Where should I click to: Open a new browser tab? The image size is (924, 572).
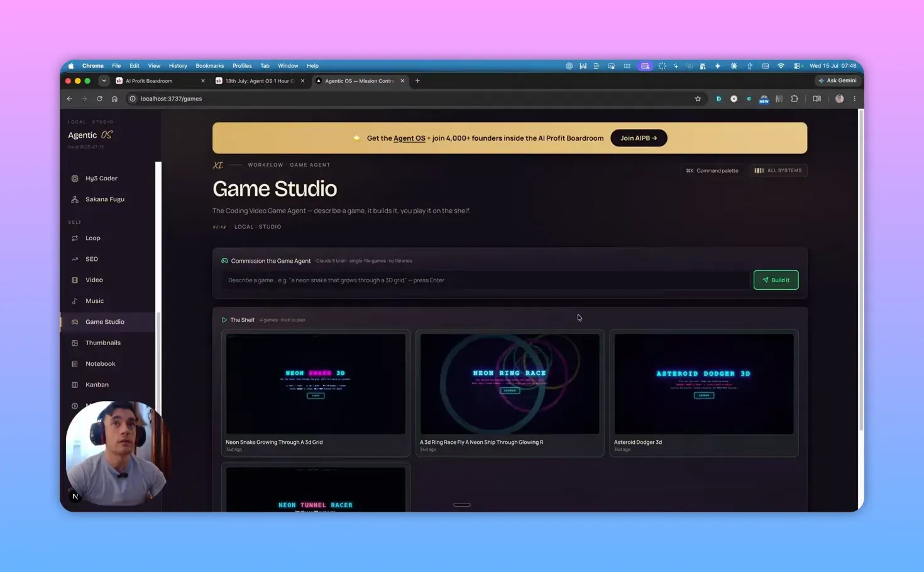point(417,81)
